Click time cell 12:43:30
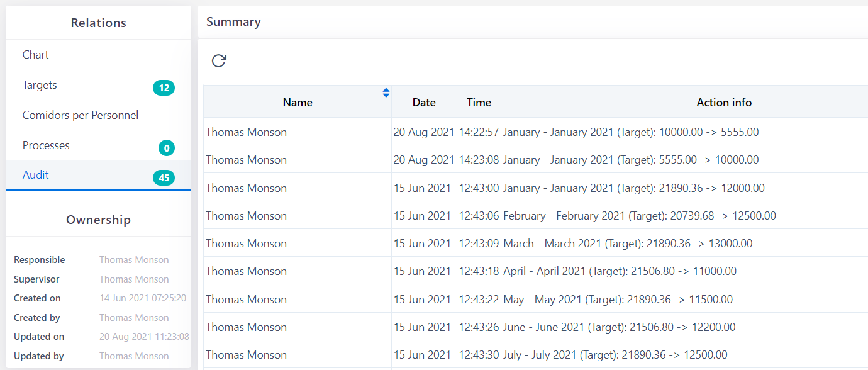This screenshot has width=868, height=370. 479,355
